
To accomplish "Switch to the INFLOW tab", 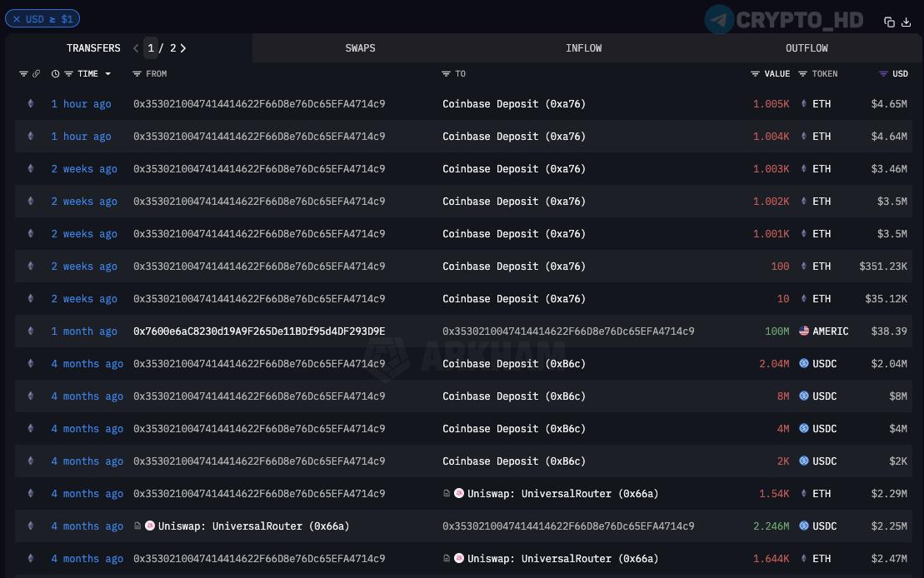I will [x=583, y=48].
